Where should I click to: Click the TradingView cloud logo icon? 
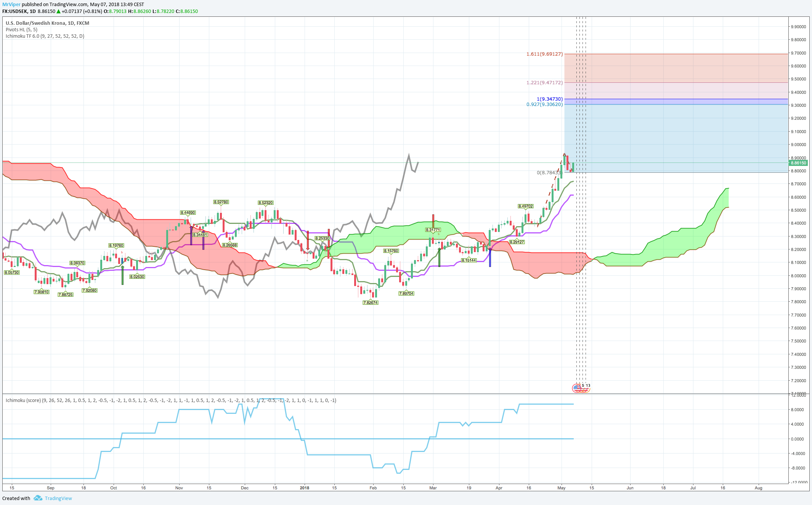pyautogui.click(x=38, y=498)
